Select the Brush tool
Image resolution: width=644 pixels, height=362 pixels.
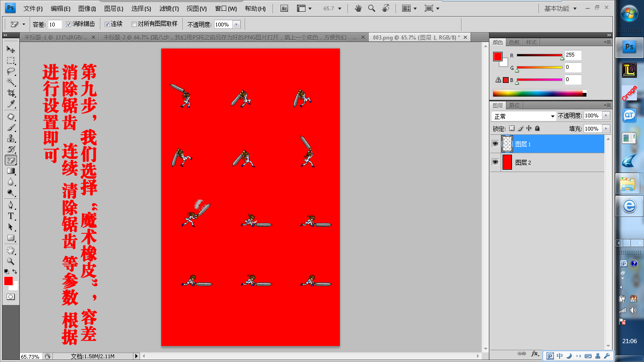pos(10,128)
